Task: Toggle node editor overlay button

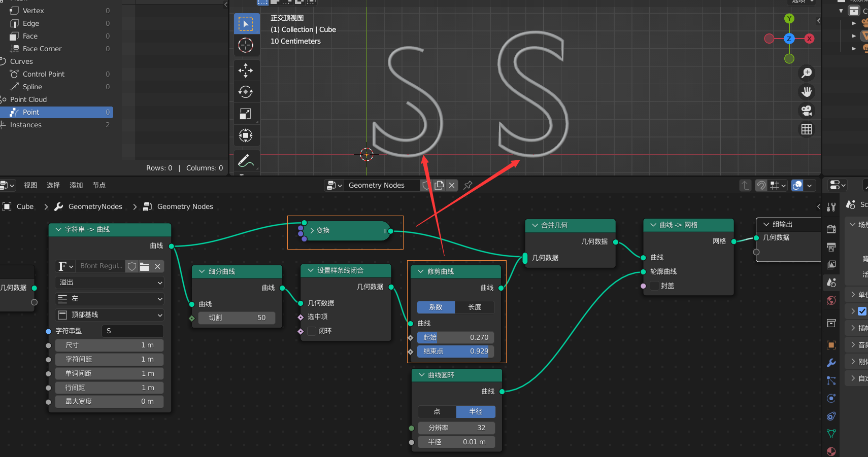Action: click(x=797, y=185)
